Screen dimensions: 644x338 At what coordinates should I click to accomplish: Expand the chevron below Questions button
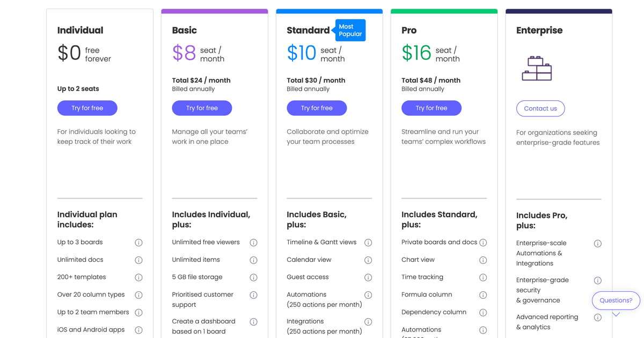click(616, 314)
